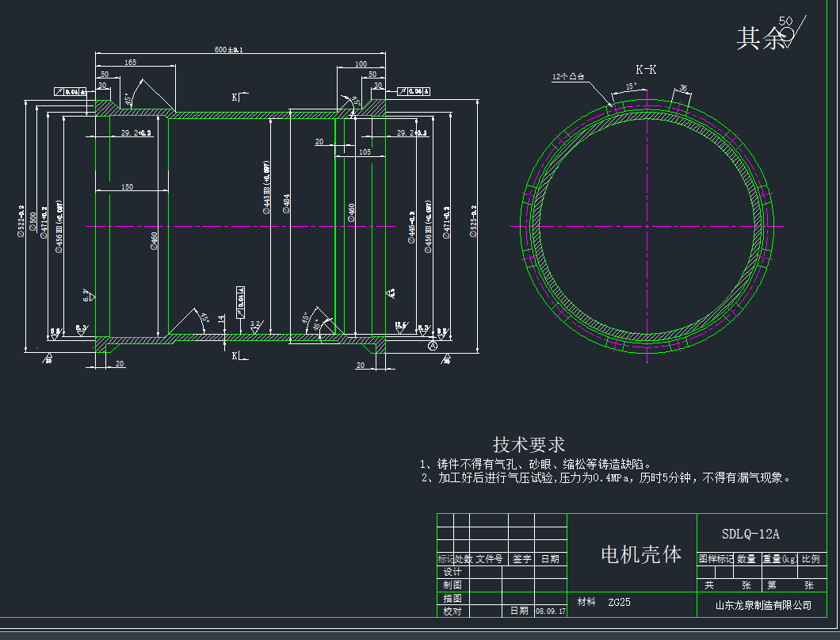Select the 电机壳体 title block name
The width and height of the screenshot is (840, 640).
641,554
